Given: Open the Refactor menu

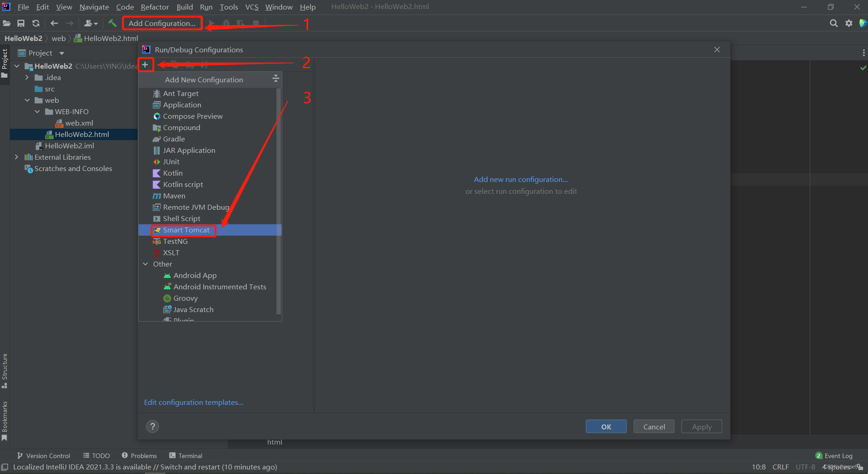Looking at the screenshot, I should point(155,7).
